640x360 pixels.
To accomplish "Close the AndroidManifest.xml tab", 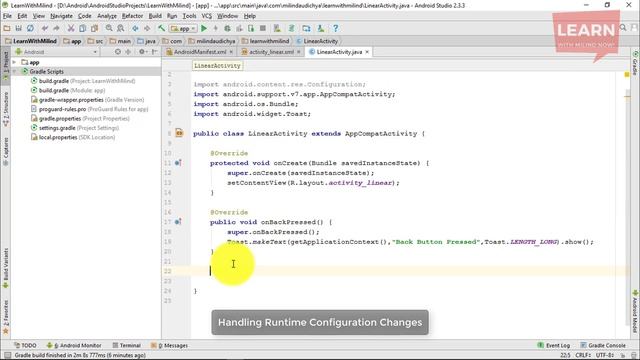I will click(231, 52).
